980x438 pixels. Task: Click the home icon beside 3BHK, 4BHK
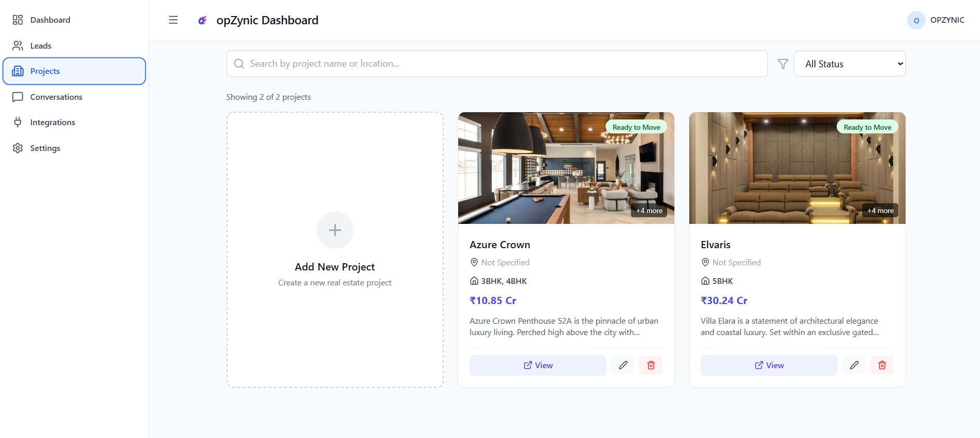click(474, 281)
